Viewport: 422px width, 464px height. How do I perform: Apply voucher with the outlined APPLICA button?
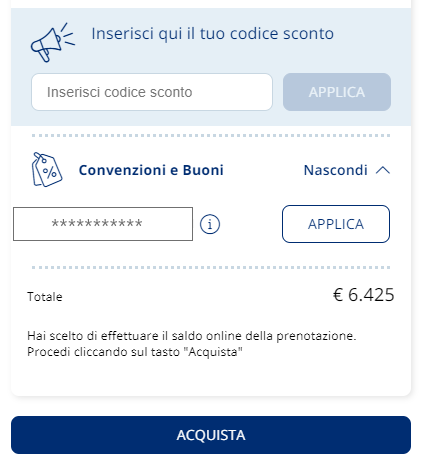(336, 224)
